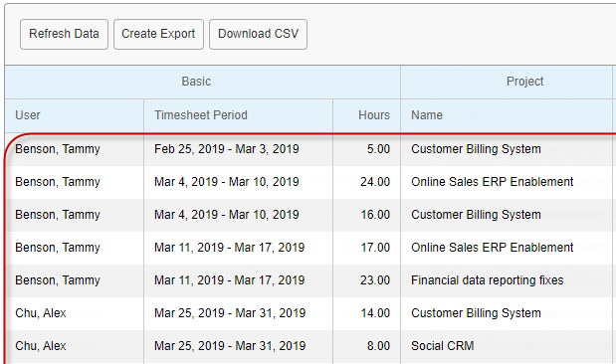Sort by the Timesheet Period column header
616x364 pixels.
pyautogui.click(x=239, y=115)
